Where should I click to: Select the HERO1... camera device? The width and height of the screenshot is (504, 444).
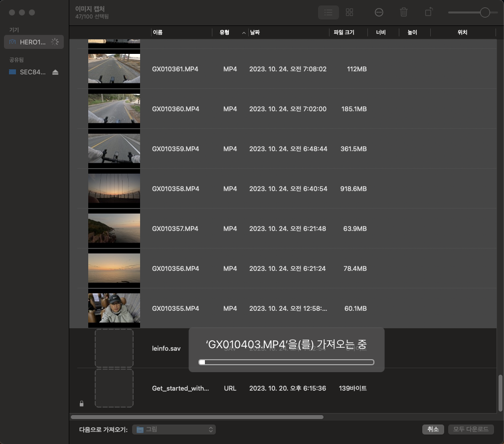pyautogui.click(x=34, y=42)
